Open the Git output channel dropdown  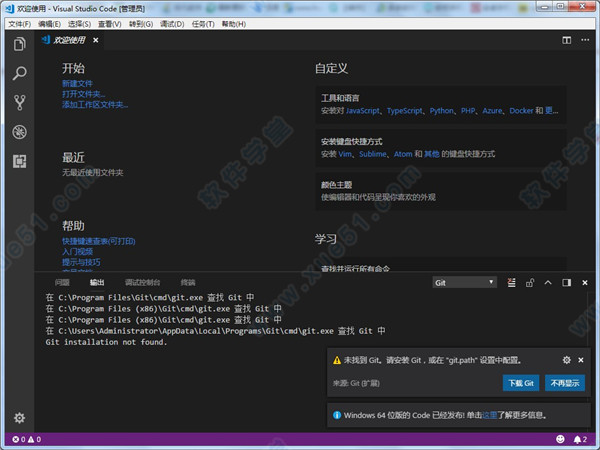click(x=465, y=282)
